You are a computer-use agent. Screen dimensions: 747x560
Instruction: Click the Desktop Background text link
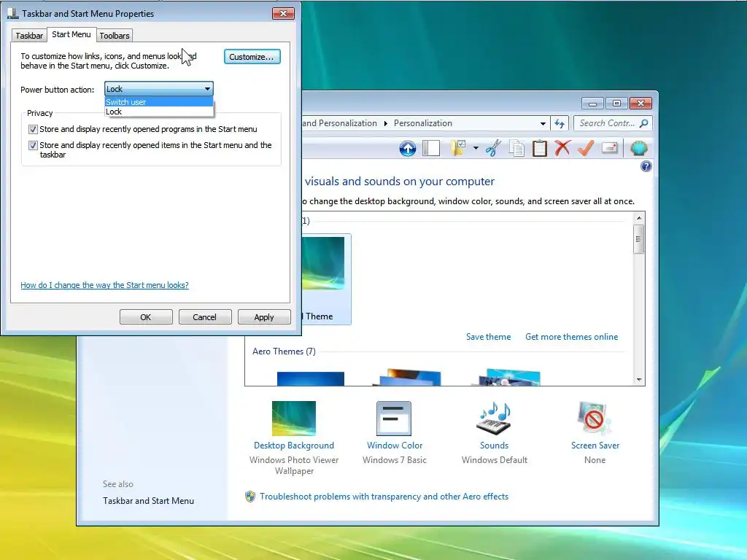click(294, 446)
